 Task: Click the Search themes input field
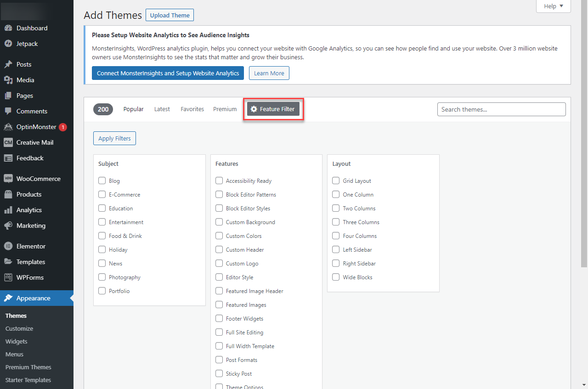[x=501, y=109]
